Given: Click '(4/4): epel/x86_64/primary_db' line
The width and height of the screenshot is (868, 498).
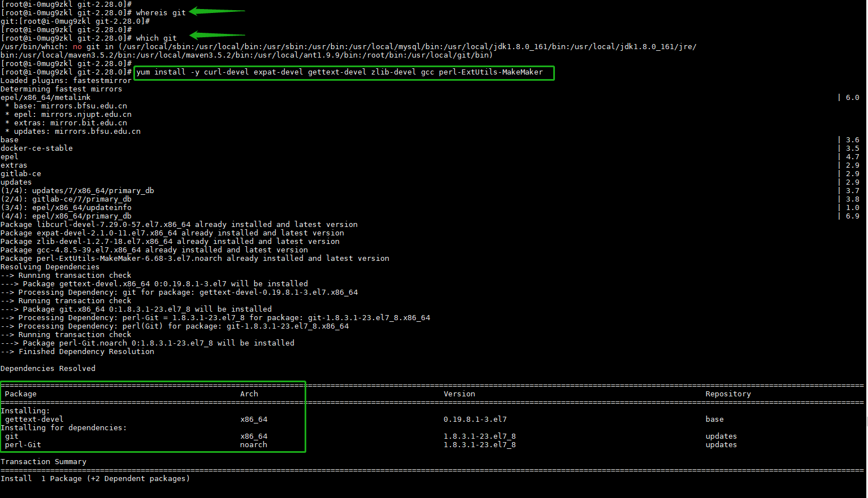Looking at the screenshot, I should point(66,216).
